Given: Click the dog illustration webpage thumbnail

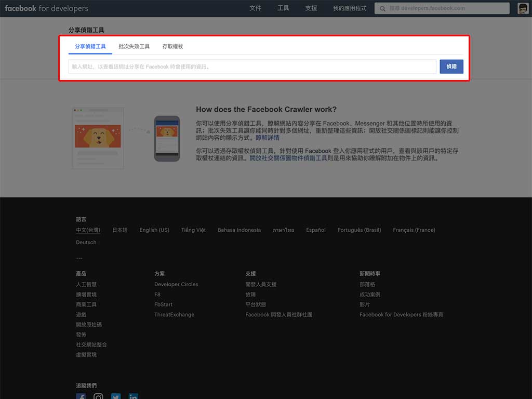Looking at the screenshot, I should 98,138.
